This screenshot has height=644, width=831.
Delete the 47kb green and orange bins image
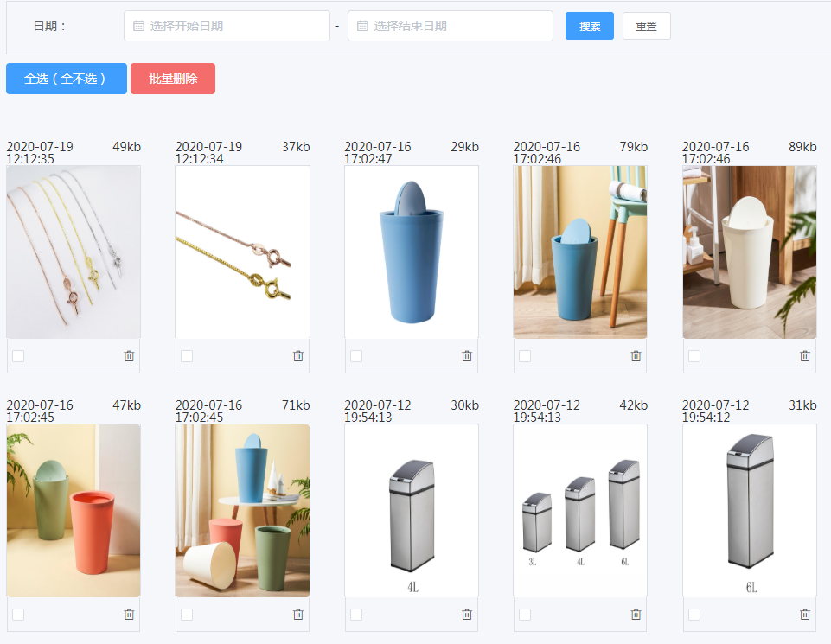point(129,615)
